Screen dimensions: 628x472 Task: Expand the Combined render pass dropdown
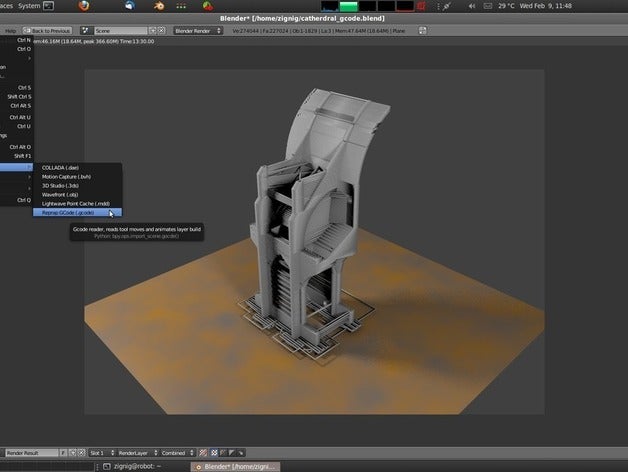pos(176,453)
